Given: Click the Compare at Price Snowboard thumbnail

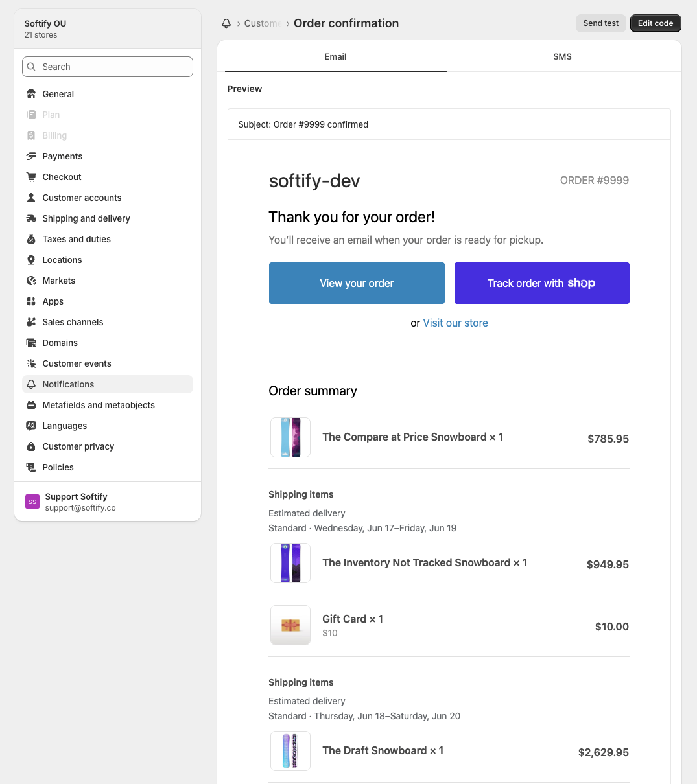Looking at the screenshot, I should click(x=290, y=437).
